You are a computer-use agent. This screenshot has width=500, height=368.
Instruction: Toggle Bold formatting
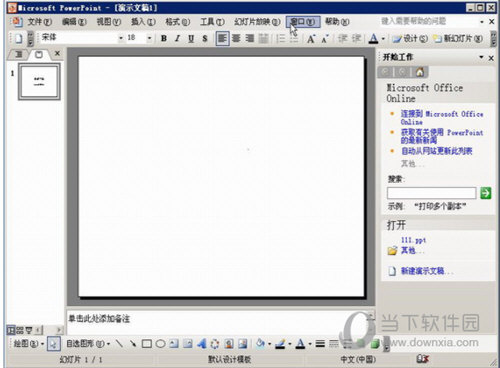click(x=164, y=39)
